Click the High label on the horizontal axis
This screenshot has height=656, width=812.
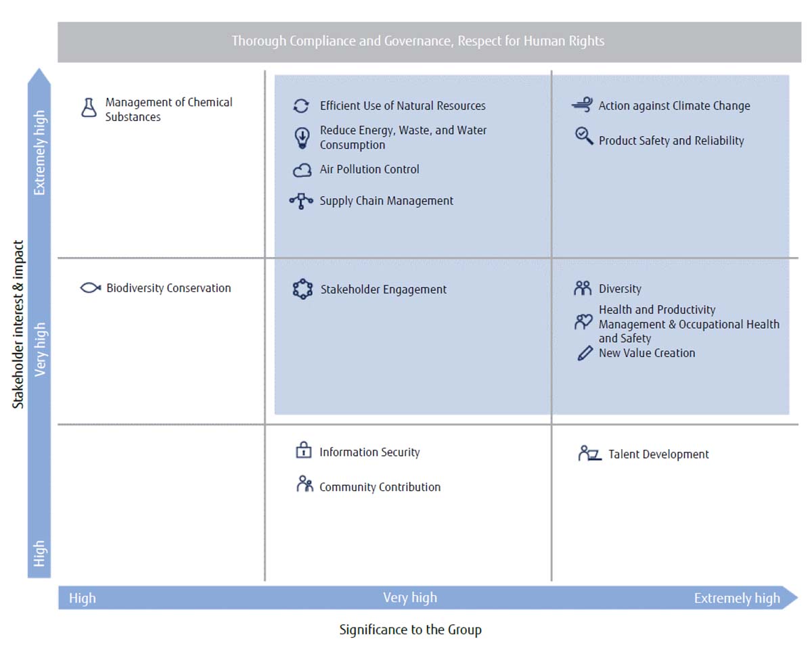83,599
